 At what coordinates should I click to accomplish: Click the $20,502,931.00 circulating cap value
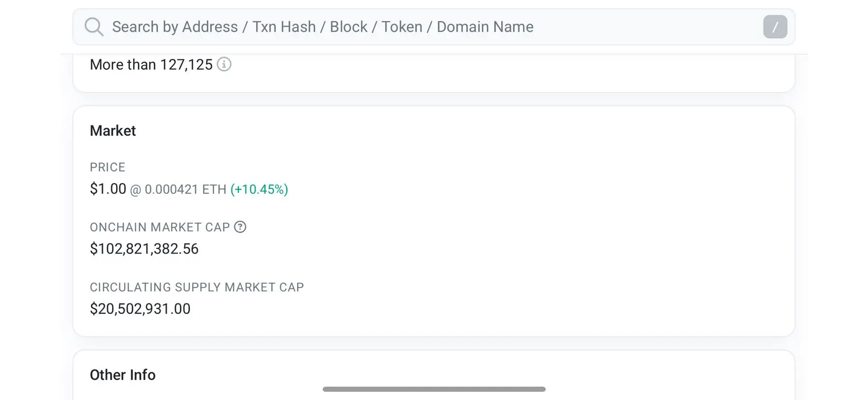point(140,309)
